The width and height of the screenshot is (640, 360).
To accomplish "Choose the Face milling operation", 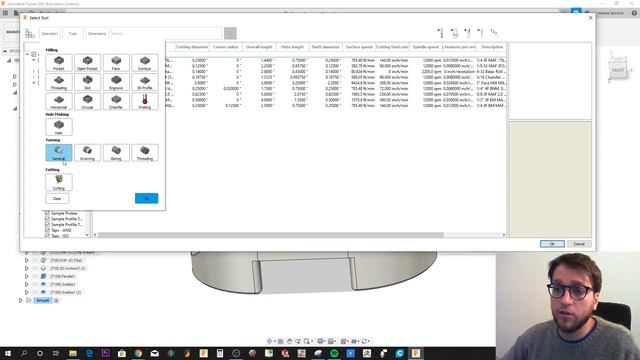I will tap(116, 62).
